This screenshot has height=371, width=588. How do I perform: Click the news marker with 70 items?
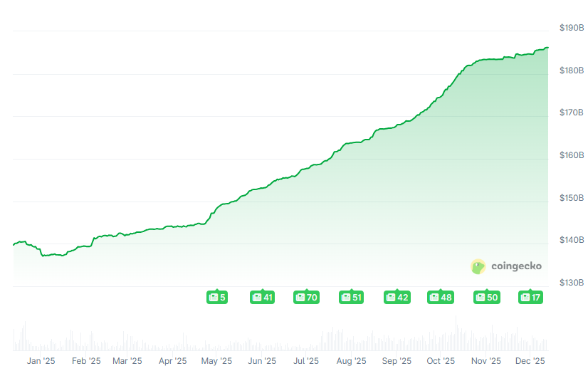click(306, 297)
